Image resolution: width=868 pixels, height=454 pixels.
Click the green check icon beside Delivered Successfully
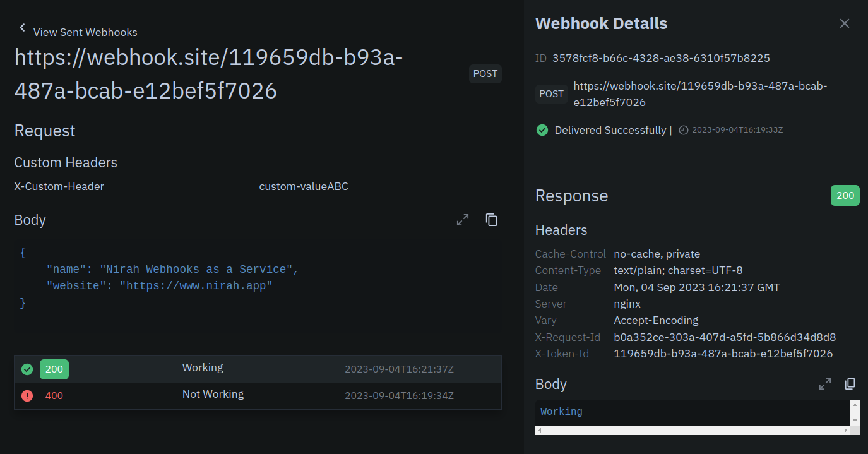click(x=542, y=130)
